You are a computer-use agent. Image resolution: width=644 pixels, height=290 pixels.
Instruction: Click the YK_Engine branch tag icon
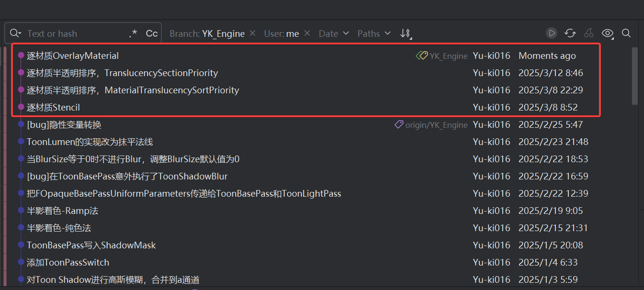(x=421, y=56)
